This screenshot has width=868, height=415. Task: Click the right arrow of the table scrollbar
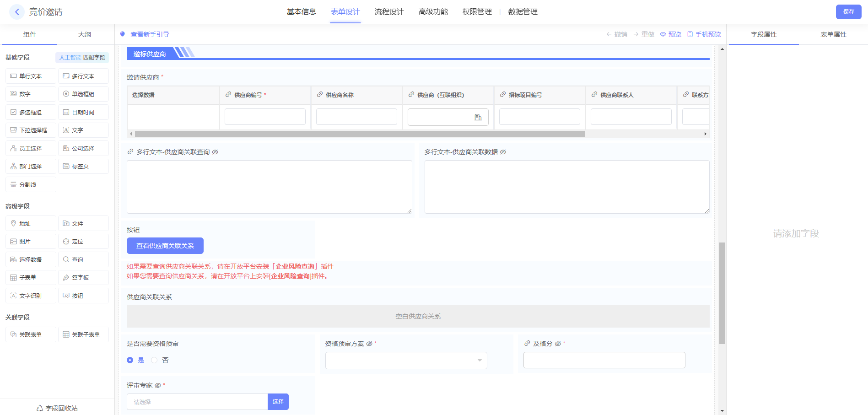click(x=705, y=134)
